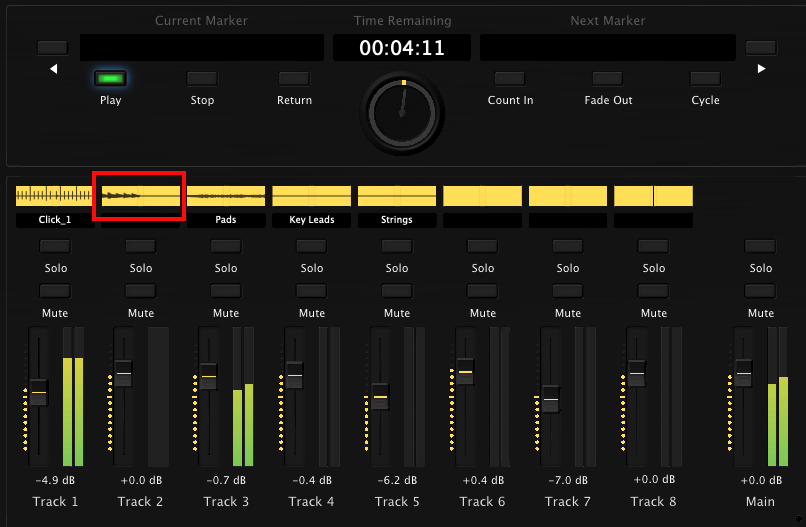The height and width of the screenshot is (527, 806).
Task: Click the green Play button
Action: click(111, 79)
